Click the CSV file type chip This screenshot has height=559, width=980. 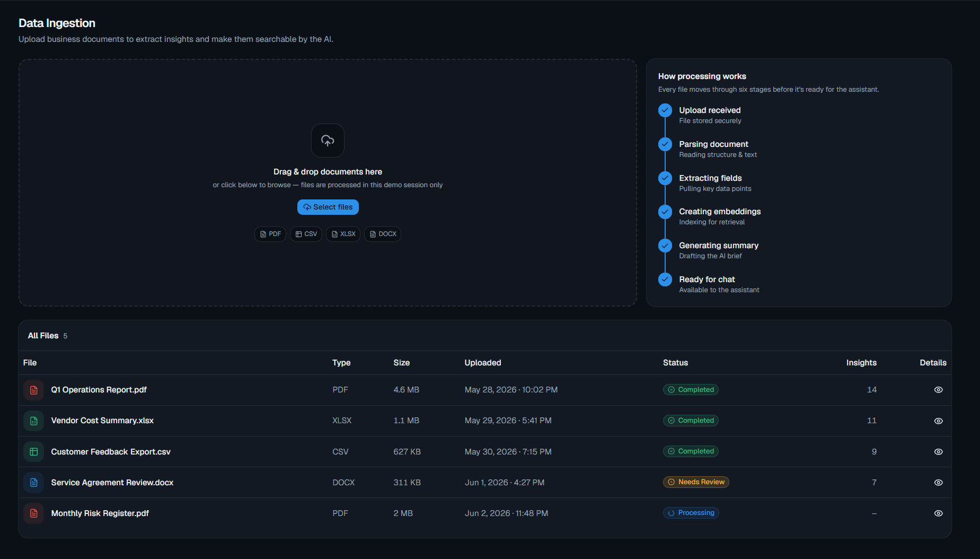point(306,234)
